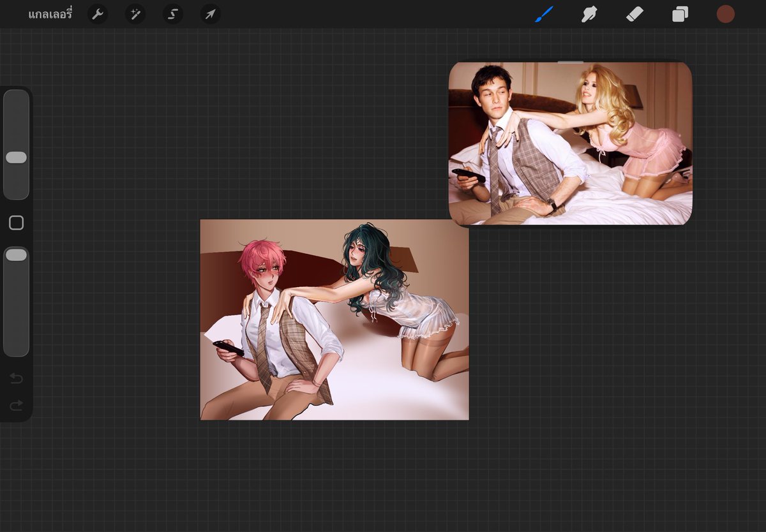Select the Smudge tool

pyautogui.click(x=589, y=14)
